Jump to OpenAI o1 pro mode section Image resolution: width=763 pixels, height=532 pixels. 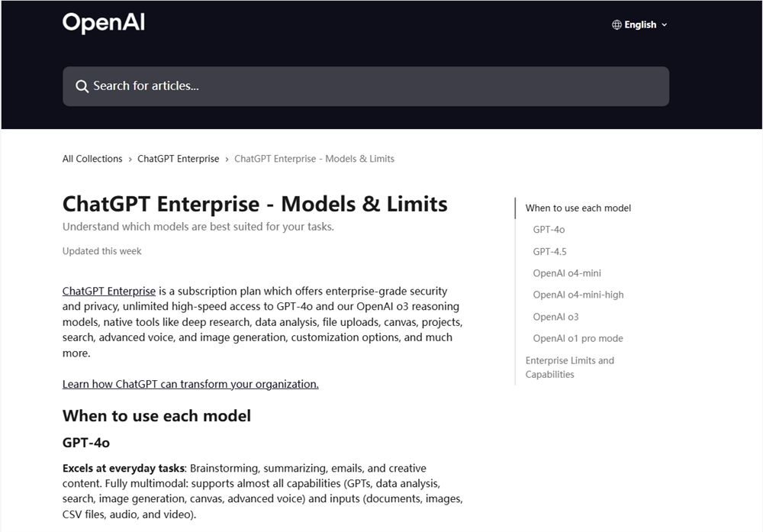[x=578, y=338]
